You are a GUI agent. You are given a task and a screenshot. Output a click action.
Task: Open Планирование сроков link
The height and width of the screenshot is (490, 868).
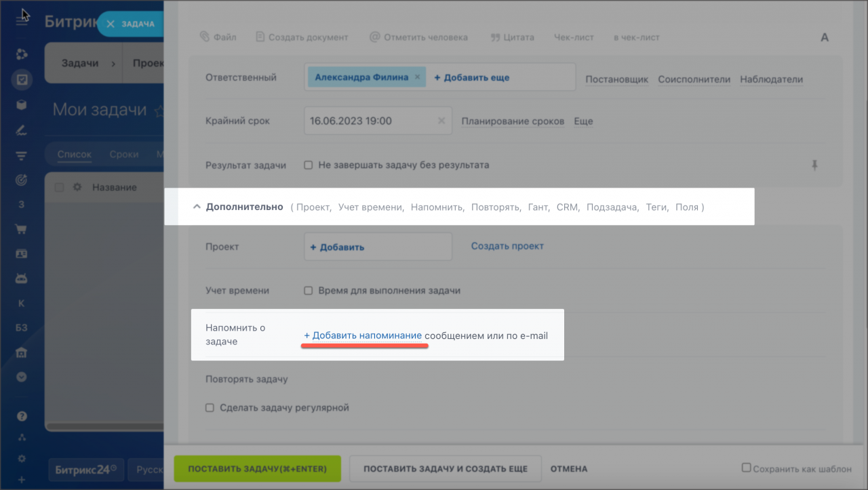pos(513,121)
